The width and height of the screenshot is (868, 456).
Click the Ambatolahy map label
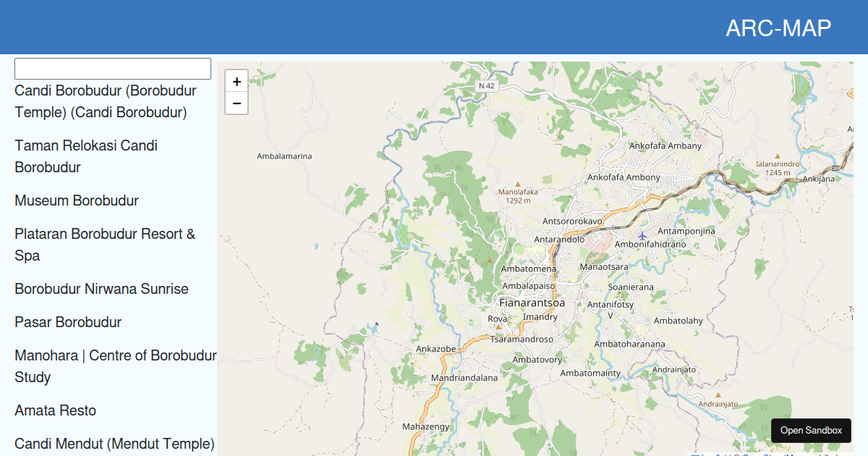coord(678,321)
